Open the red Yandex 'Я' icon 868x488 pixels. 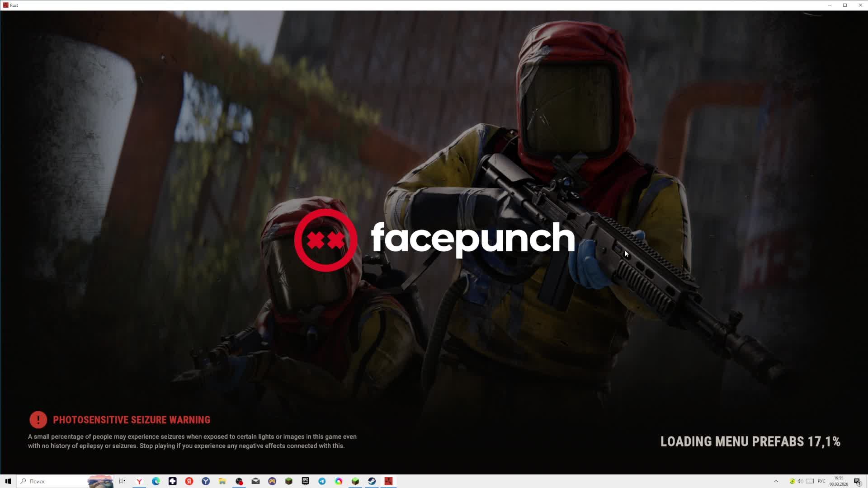click(x=189, y=481)
